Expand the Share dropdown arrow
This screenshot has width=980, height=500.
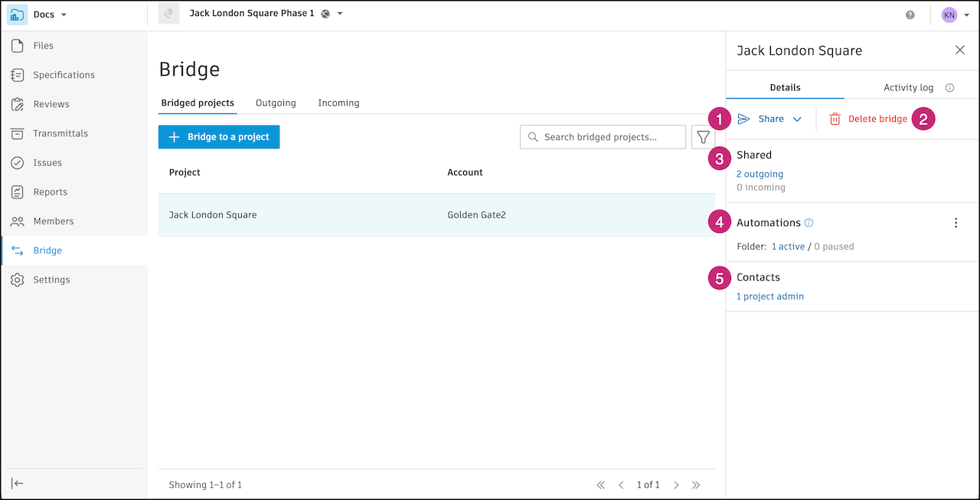(797, 119)
